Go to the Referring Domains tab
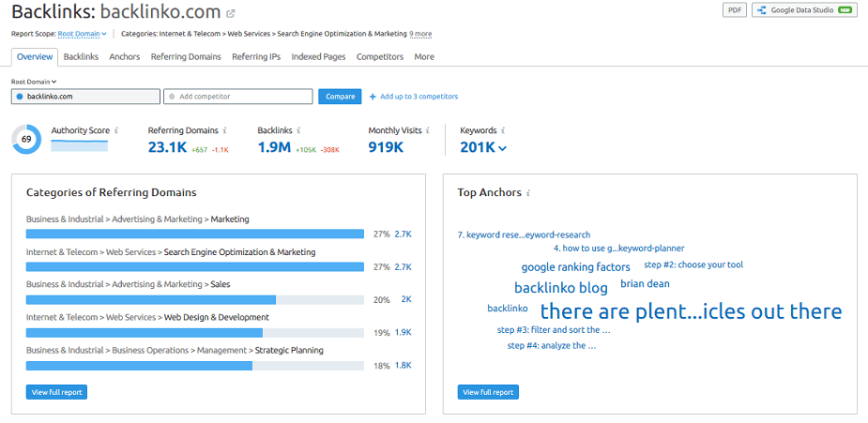 (x=186, y=57)
